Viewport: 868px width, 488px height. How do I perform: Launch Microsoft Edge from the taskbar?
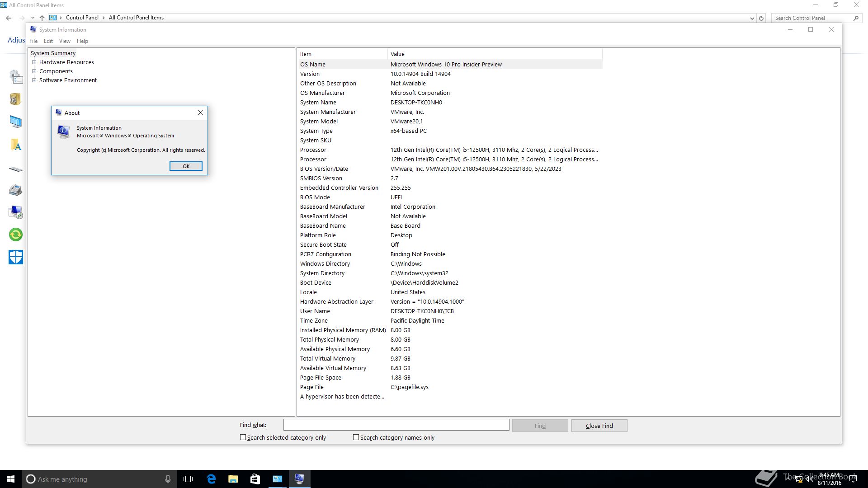coord(211,479)
